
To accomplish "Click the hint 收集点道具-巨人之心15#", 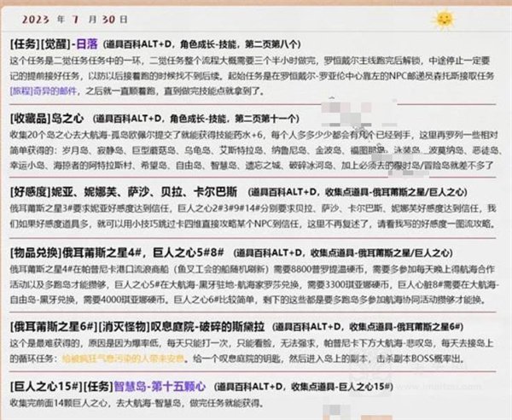I will (342, 387).
